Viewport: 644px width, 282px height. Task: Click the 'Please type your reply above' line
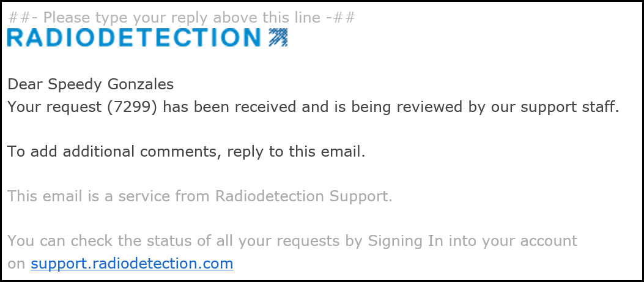point(182,18)
